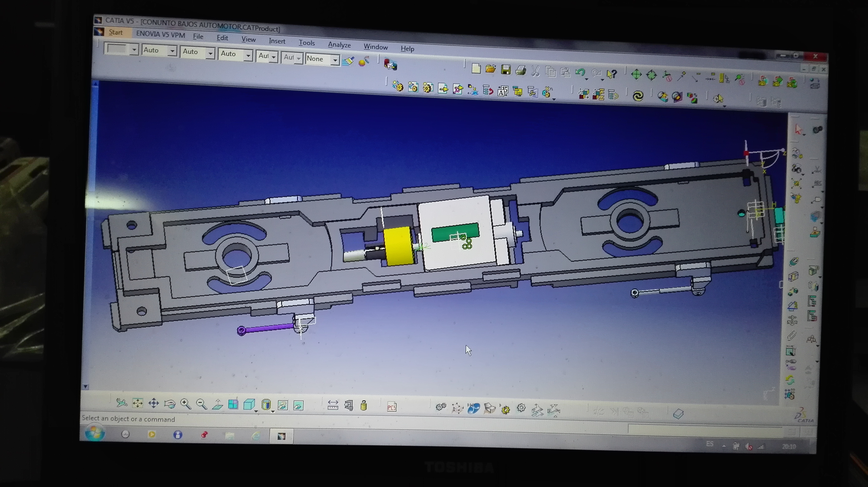Click the ENOVIA database mail icon
Screen dimensions: 868x487
391,64
